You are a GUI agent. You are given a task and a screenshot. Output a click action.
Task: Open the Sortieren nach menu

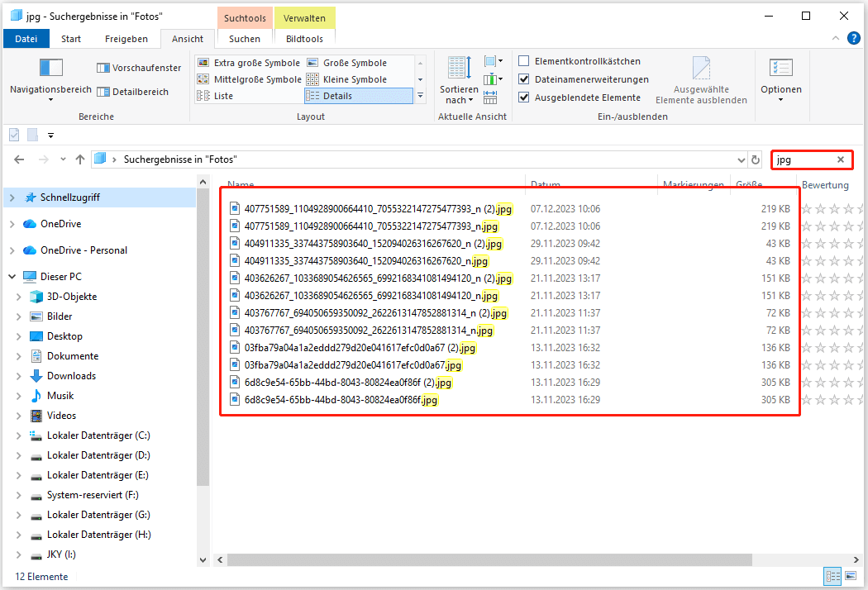click(x=459, y=80)
